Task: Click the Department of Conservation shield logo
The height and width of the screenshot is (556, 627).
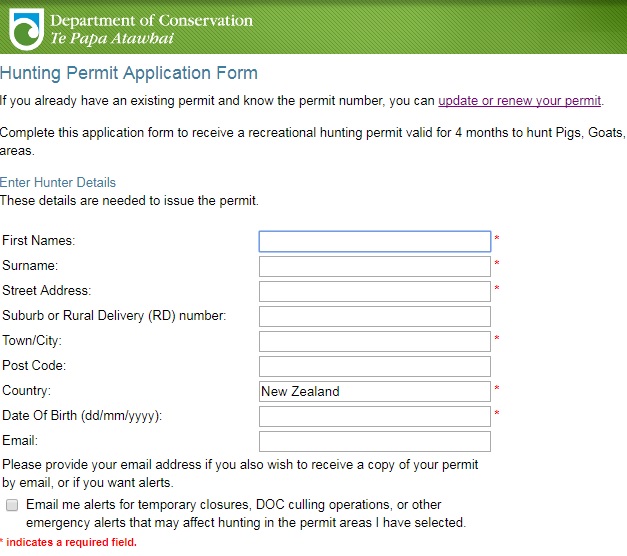Action: (26, 29)
